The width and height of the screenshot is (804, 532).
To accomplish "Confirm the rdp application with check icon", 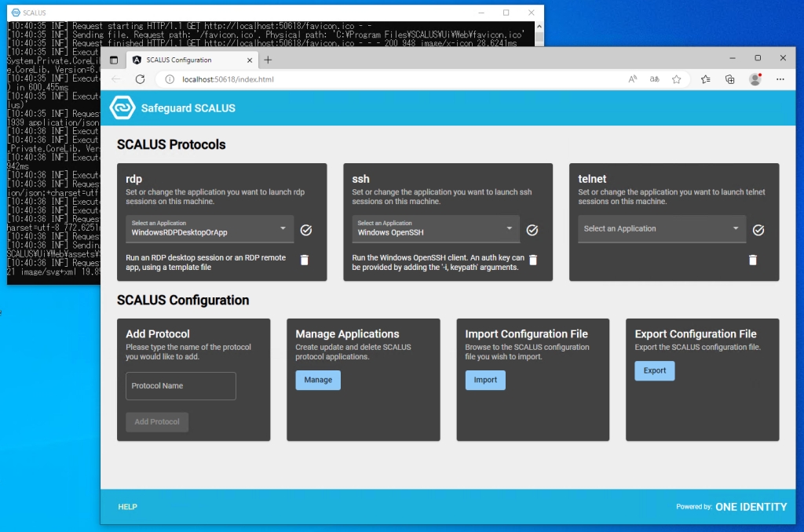I will [306, 230].
